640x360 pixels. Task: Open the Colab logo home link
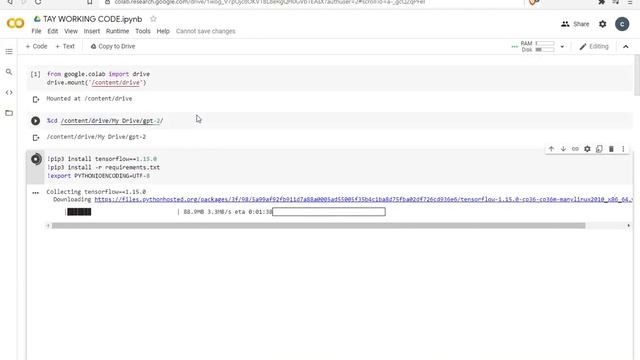pyautogui.click(x=15, y=23)
